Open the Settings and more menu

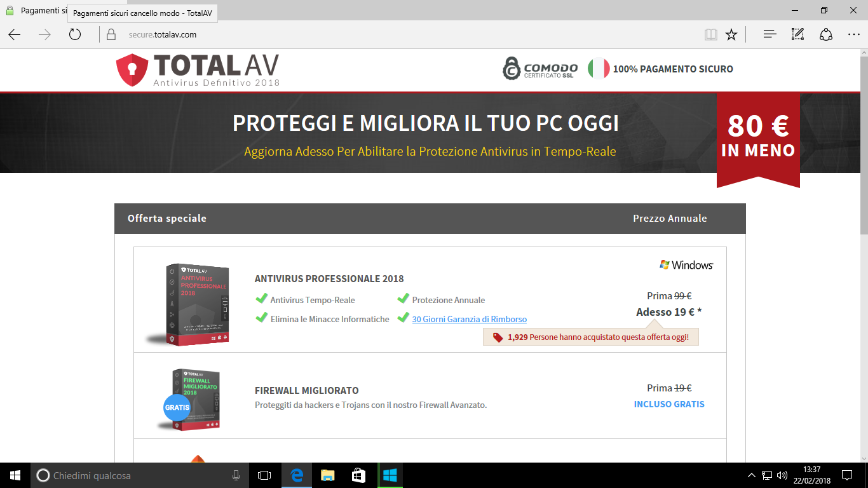coord(853,35)
